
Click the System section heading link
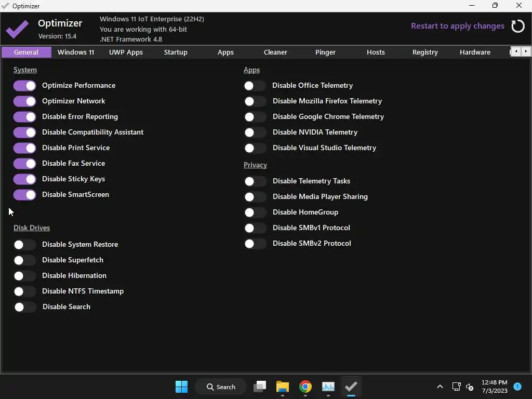25,70
